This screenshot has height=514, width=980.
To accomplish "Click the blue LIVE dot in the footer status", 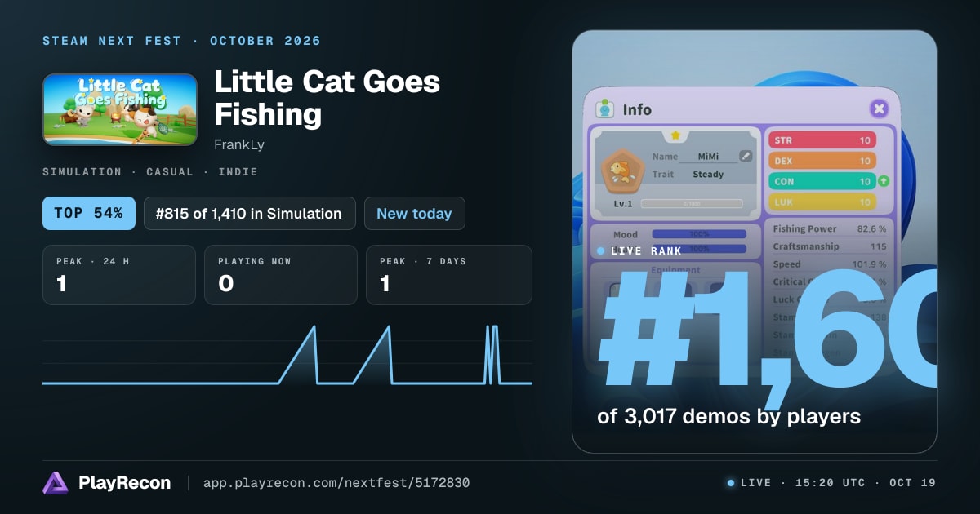I will pyautogui.click(x=731, y=483).
